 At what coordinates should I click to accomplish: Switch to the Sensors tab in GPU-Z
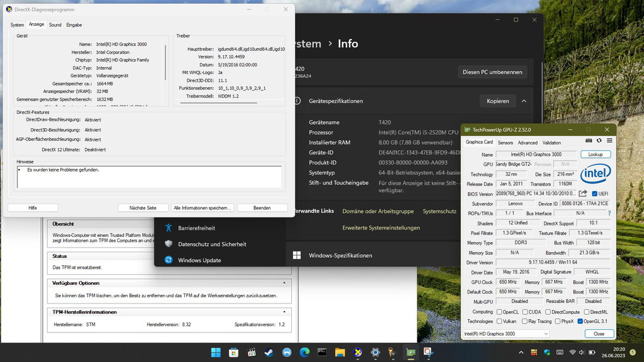[x=506, y=142]
